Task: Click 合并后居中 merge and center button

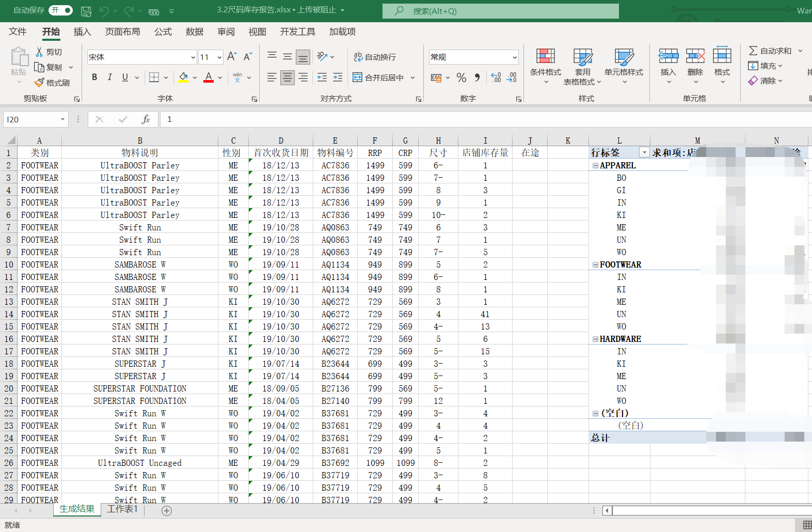Action: (x=378, y=77)
